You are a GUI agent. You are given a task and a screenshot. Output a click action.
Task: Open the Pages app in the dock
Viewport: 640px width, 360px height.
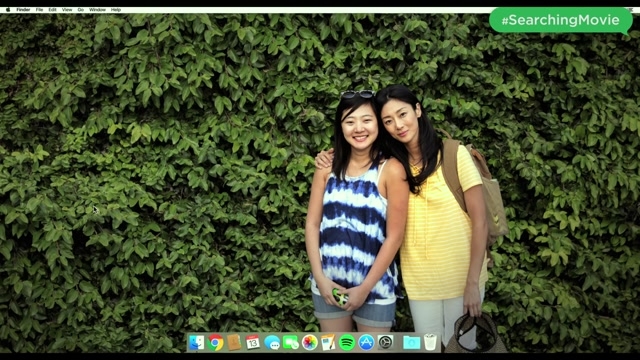pos(328,342)
